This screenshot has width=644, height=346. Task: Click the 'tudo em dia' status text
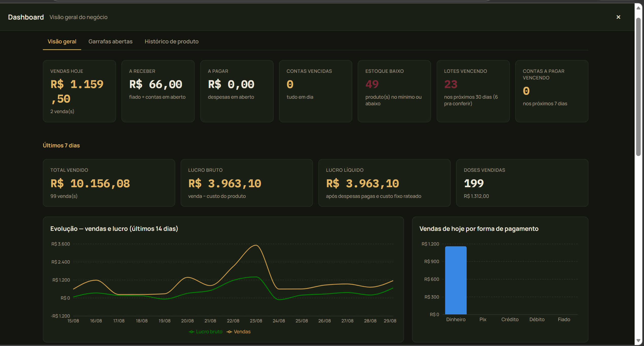click(x=300, y=97)
